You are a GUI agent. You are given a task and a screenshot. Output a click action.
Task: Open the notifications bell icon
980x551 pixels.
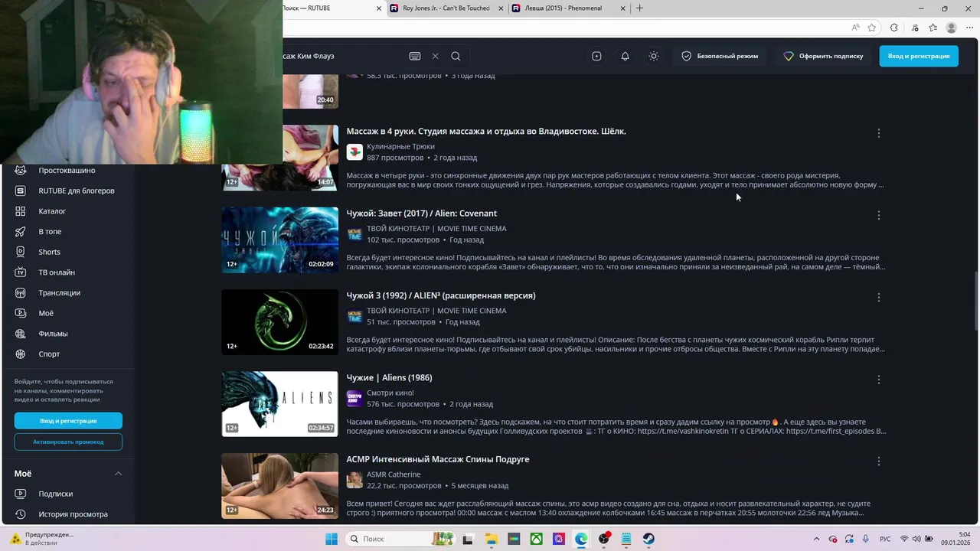coord(625,56)
